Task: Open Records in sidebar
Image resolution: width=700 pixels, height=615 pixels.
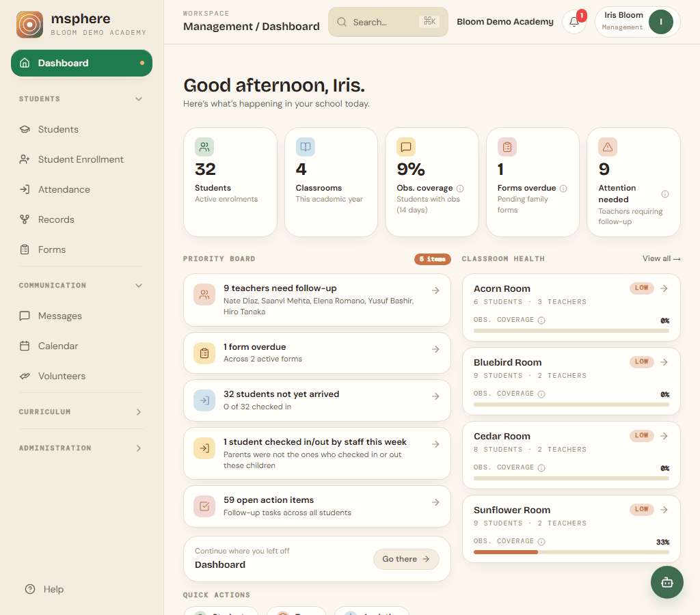Action: click(x=82, y=219)
